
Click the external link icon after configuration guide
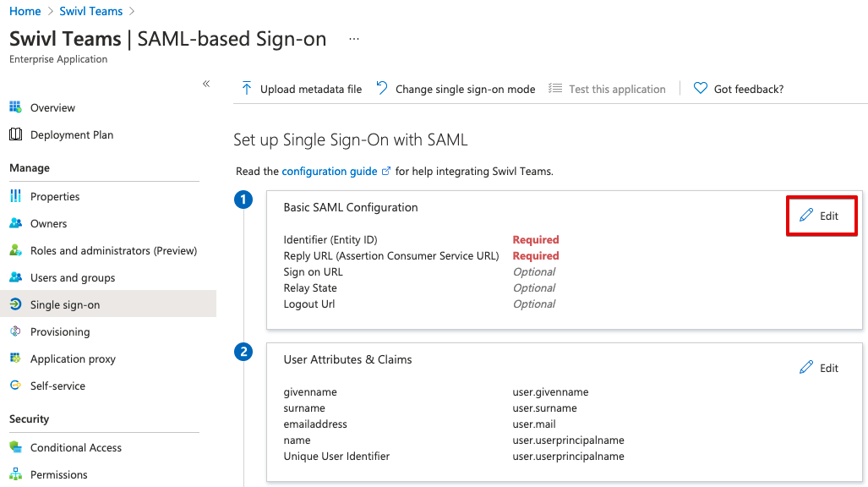(386, 171)
